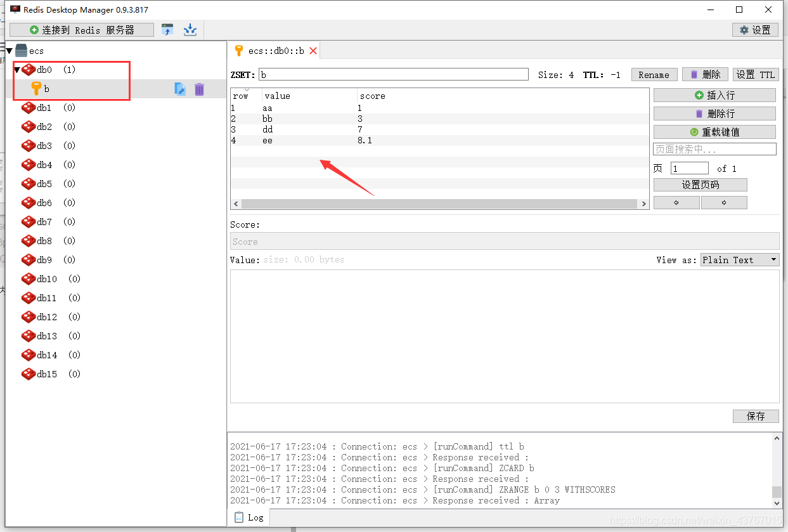
Task: Go to the previous page arrow button
Action: [676, 203]
